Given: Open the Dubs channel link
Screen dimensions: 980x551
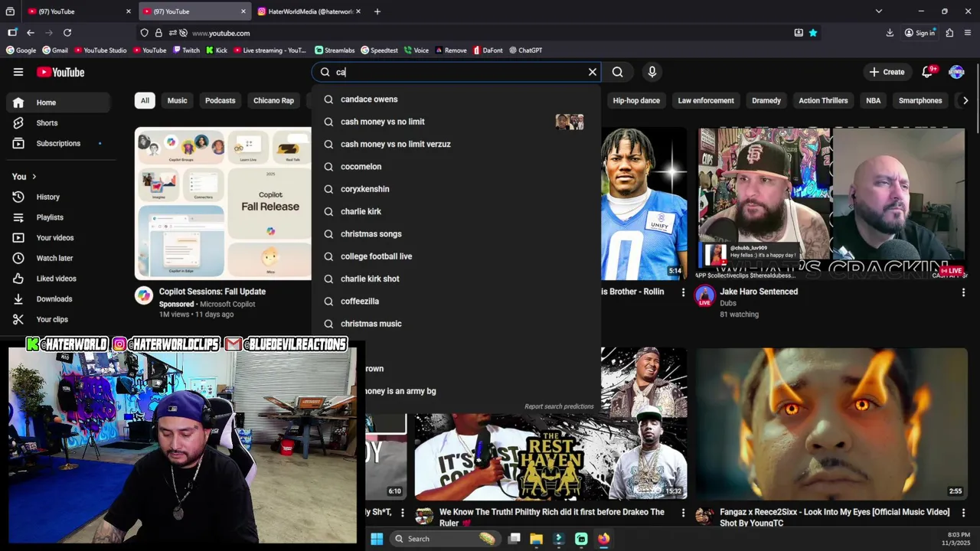Looking at the screenshot, I should pyautogui.click(x=728, y=303).
